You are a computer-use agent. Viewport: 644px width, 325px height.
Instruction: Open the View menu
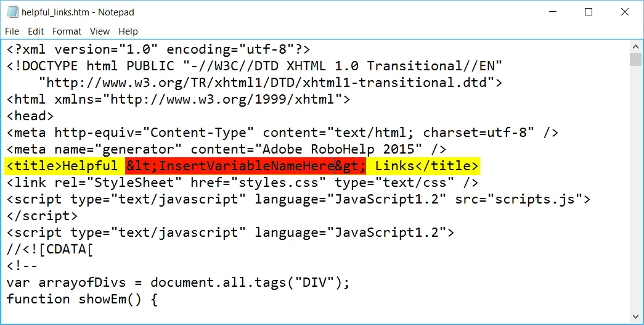100,31
